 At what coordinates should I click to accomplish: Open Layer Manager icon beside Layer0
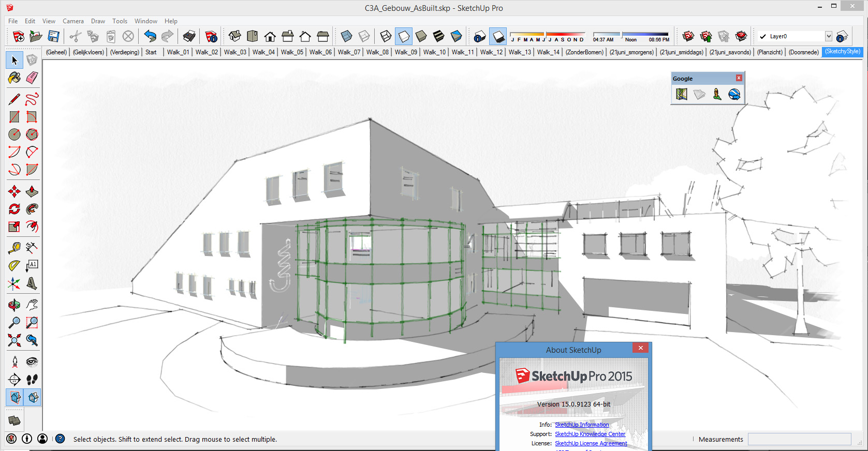click(x=842, y=36)
